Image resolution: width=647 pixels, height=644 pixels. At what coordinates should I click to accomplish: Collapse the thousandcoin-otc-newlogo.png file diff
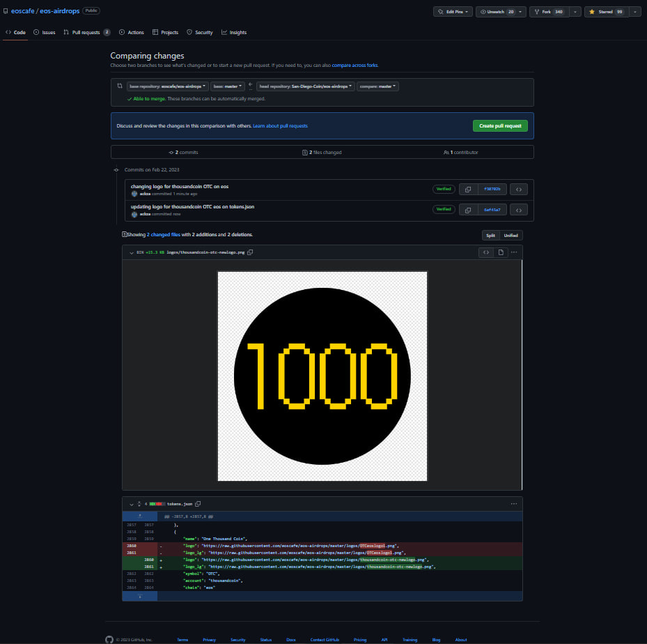click(132, 252)
